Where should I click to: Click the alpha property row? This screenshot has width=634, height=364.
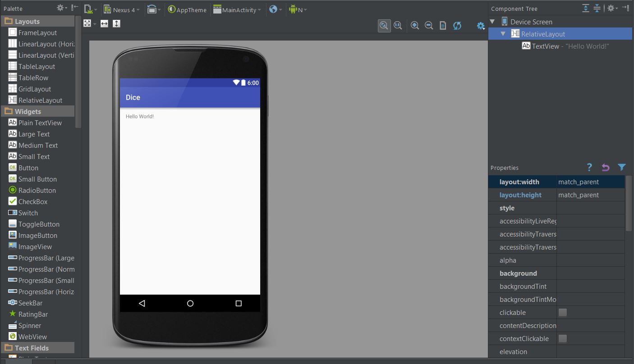(x=556, y=260)
